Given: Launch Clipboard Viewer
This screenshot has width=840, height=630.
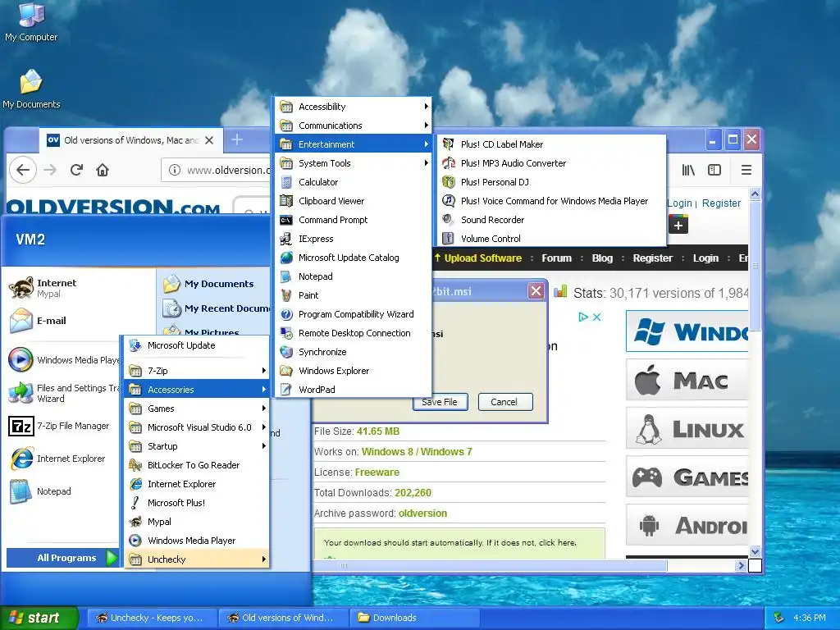Looking at the screenshot, I should (x=354, y=201).
